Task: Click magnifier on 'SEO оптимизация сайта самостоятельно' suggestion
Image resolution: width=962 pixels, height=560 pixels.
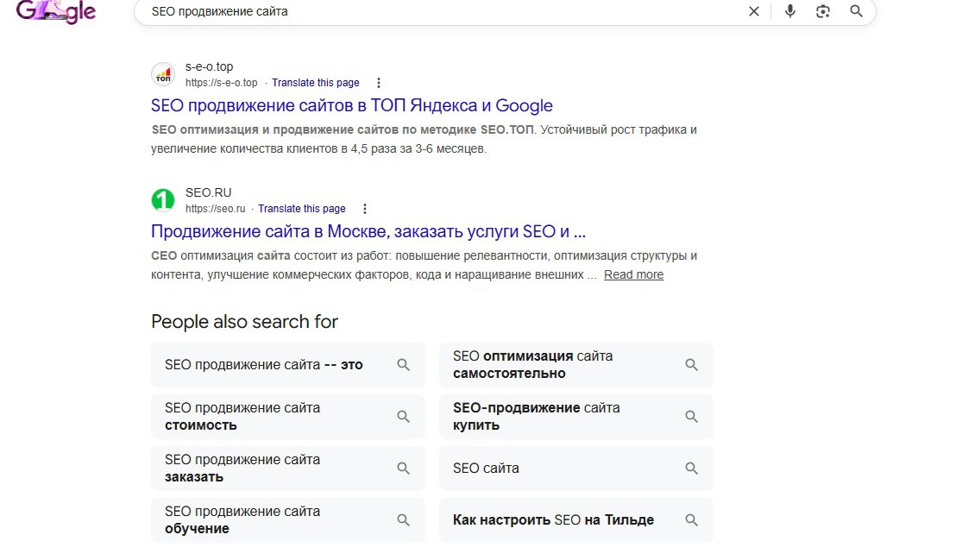Action: coord(691,365)
